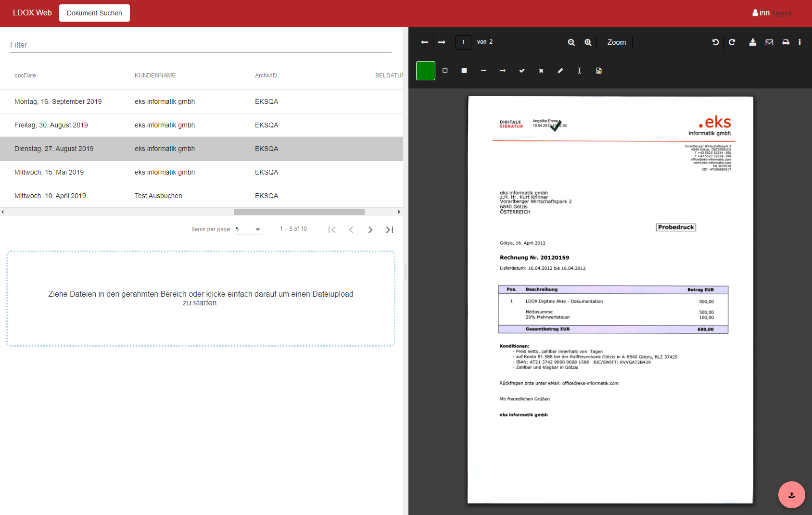Download the document
The image size is (812, 515).
click(x=753, y=42)
